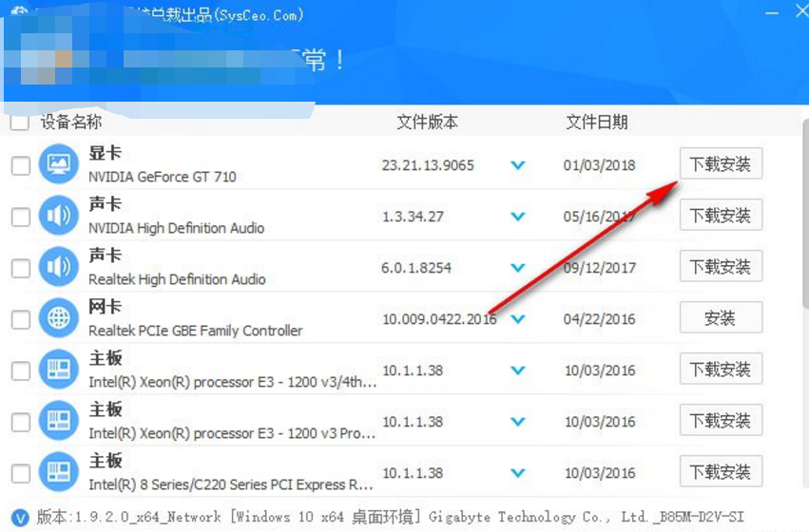Check the box for Xeon E3 - 1200 v3/4th row
The height and width of the screenshot is (532, 809).
click(21, 370)
